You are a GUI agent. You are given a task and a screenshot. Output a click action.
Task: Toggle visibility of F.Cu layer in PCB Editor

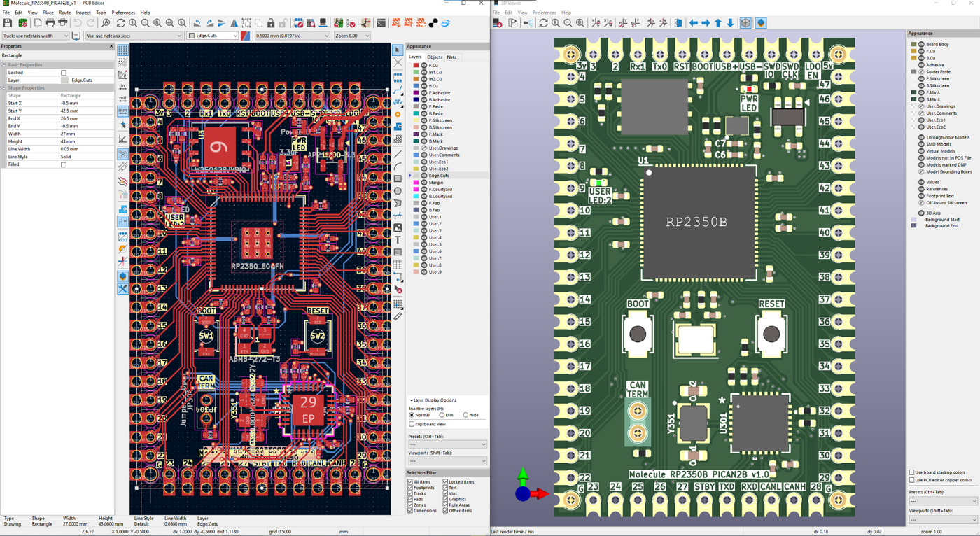coord(423,65)
